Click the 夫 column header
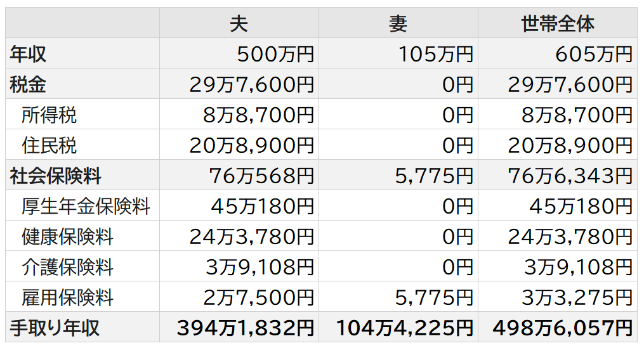The width and height of the screenshot is (644, 348). 239,23
